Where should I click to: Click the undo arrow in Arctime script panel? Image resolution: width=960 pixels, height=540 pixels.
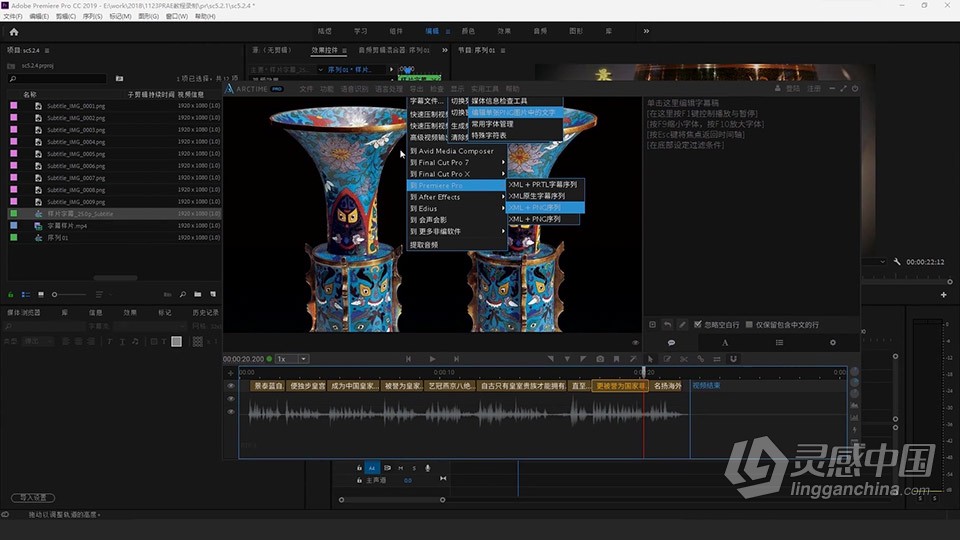[x=667, y=324]
